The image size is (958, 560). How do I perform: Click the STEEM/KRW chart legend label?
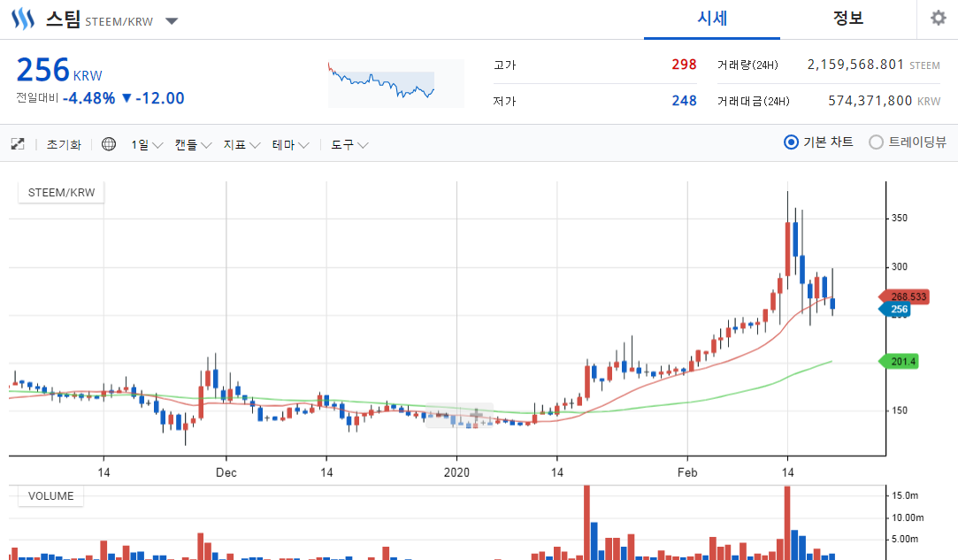click(61, 193)
